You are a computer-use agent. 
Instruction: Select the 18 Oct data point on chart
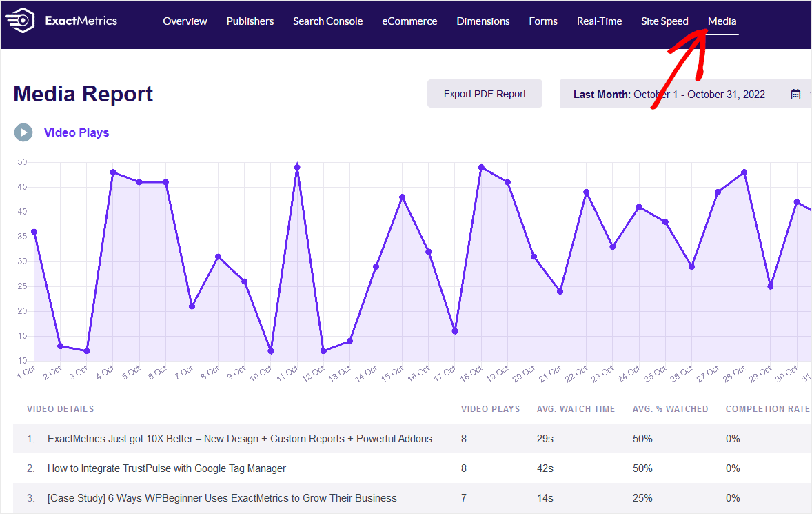[481, 168]
